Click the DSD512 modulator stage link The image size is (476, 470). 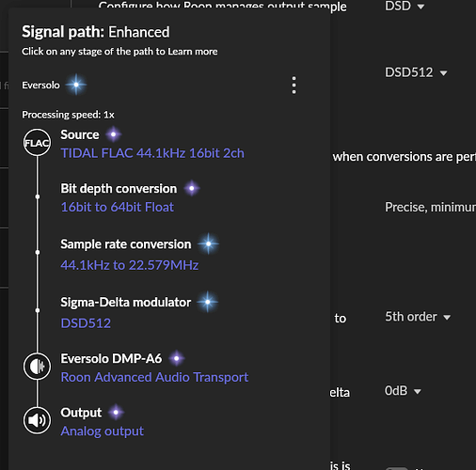[86, 323]
